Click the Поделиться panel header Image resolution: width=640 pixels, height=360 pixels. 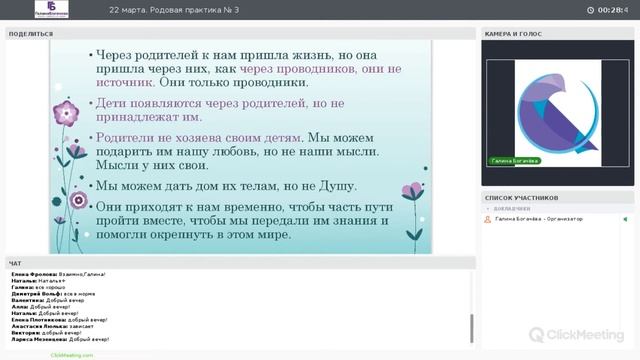(240, 34)
